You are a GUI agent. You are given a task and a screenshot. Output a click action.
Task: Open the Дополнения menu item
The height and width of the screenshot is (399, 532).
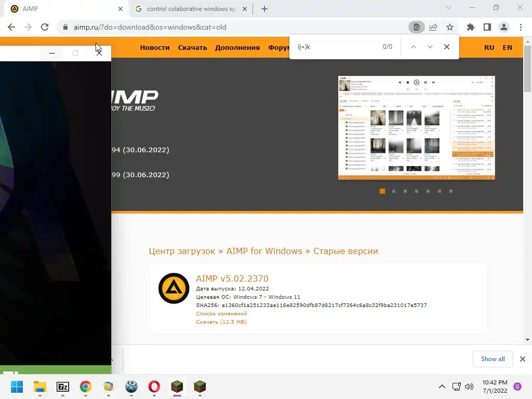tap(237, 47)
